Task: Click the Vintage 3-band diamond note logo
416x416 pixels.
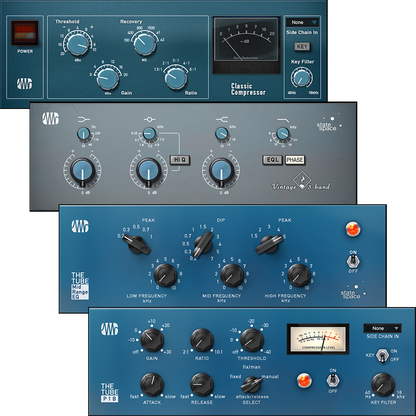Action: click(302, 180)
